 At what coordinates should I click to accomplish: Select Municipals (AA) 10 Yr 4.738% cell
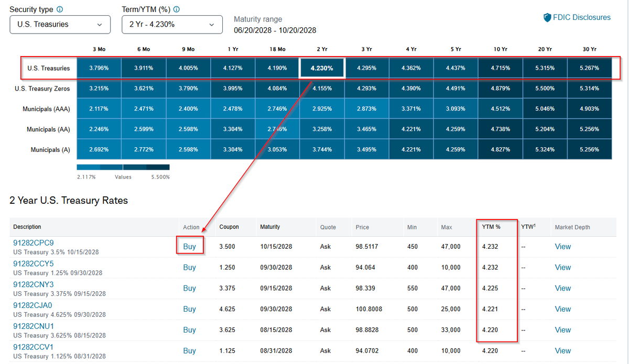coord(500,129)
